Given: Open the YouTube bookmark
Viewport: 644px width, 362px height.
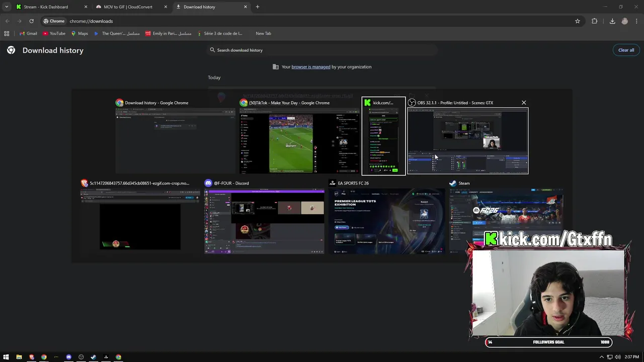Looking at the screenshot, I should pyautogui.click(x=54, y=34).
